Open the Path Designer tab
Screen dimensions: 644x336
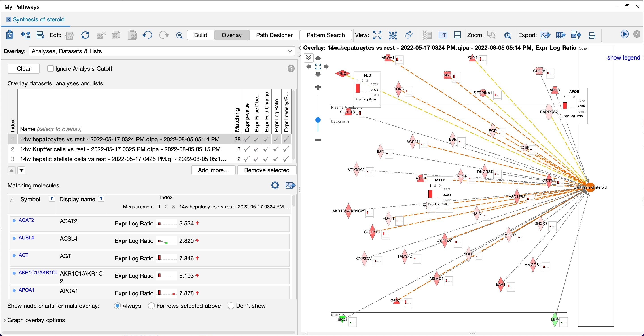pos(274,35)
